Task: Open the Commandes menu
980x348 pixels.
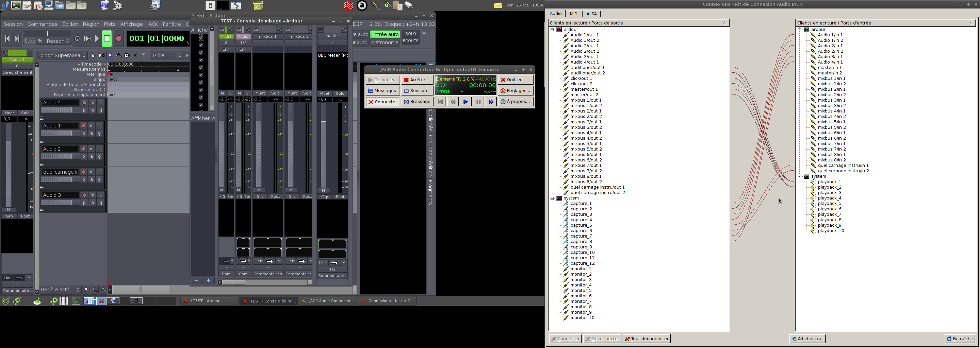Action: click(x=43, y=24)
